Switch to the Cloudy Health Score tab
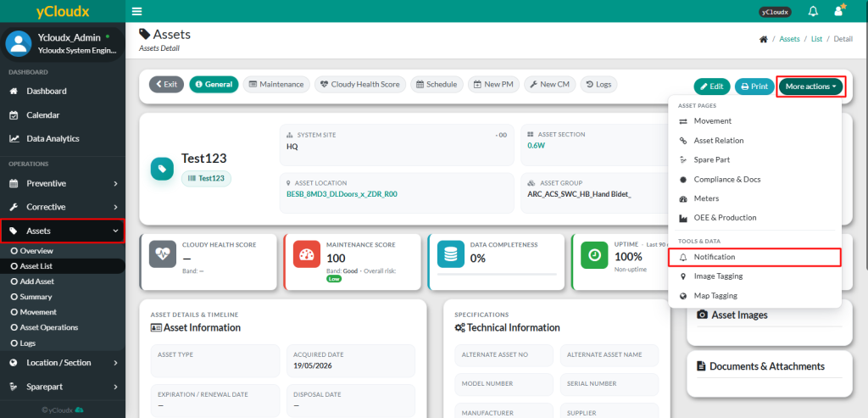 (360, 85)
